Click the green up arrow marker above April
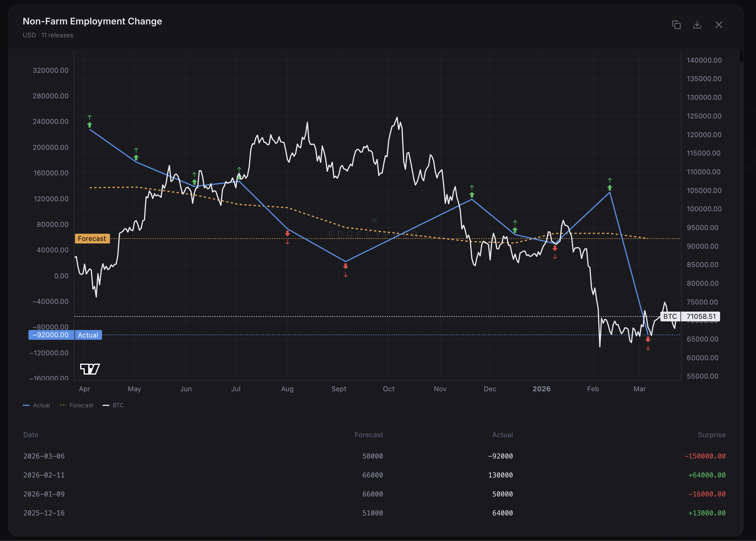 click(x=90, y=124)
